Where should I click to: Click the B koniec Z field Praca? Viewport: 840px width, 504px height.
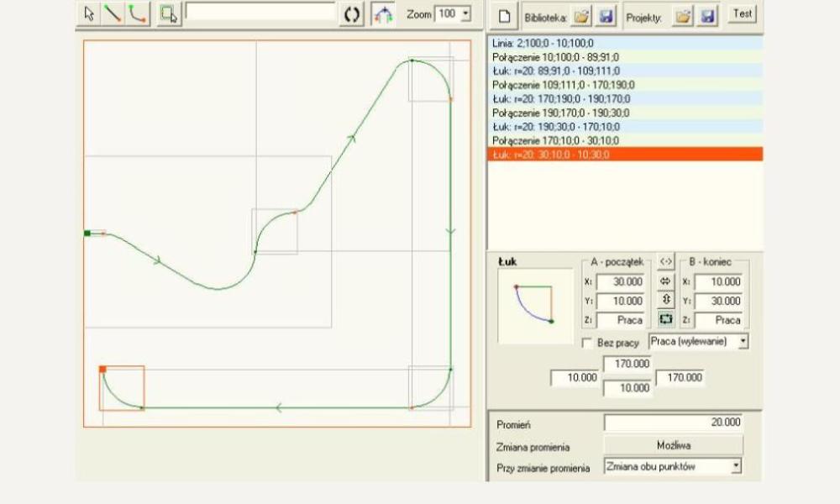pos(718,320)
